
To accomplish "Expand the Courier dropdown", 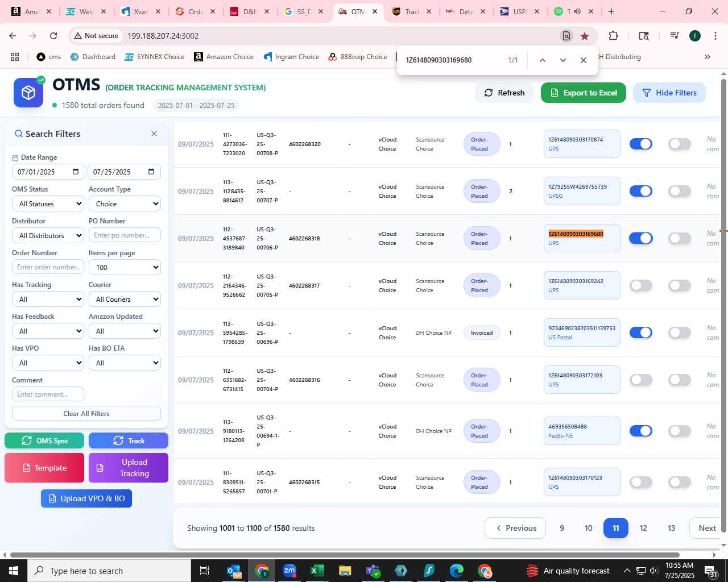I will [x=125, y=299].
